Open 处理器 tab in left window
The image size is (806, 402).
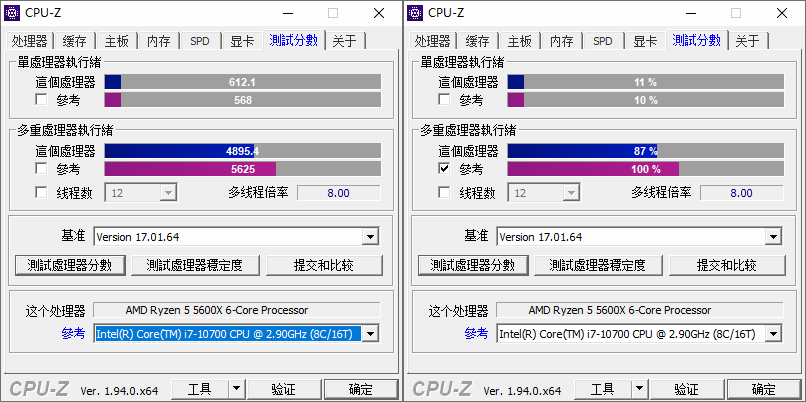point(29,41)
